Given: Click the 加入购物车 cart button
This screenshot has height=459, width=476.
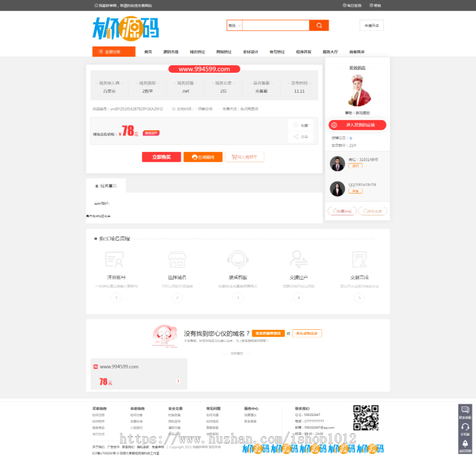Looking at the screenshot, I should point(244,157).
